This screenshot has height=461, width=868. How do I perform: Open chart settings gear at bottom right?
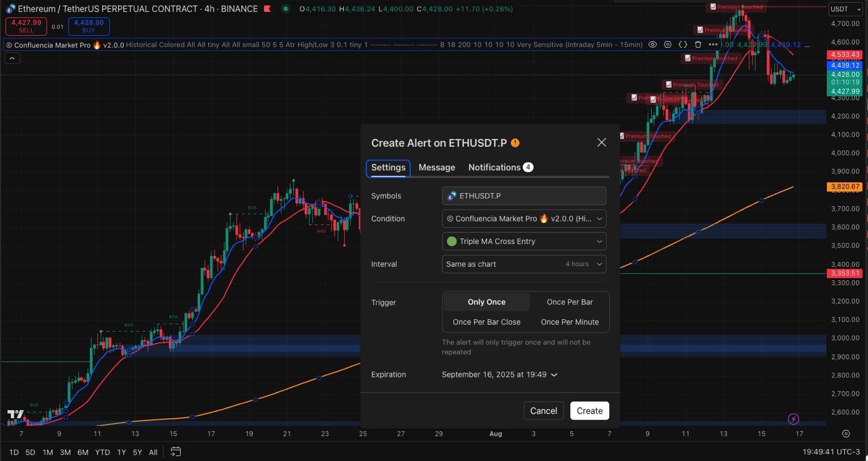(846, 434)
